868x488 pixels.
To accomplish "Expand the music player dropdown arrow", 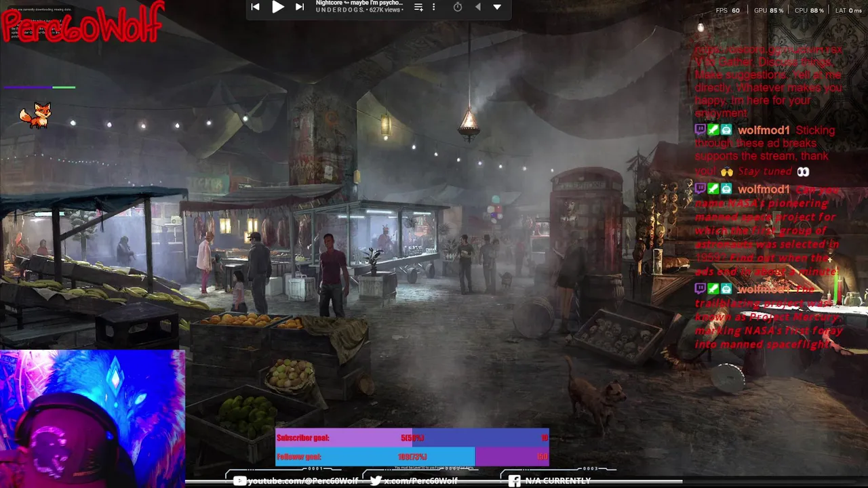I will [497, 7].
